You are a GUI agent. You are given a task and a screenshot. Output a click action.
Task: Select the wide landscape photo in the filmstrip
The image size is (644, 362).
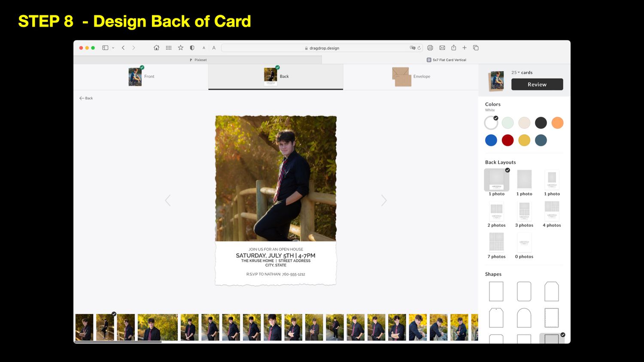158,327
